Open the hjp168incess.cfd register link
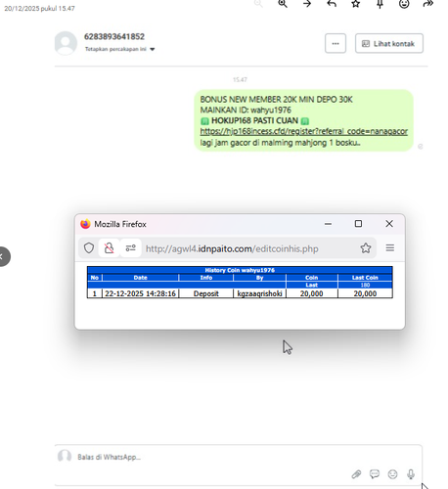Image resolution: width=448 pixels, height=489 pixels. (x=303, y=131)
